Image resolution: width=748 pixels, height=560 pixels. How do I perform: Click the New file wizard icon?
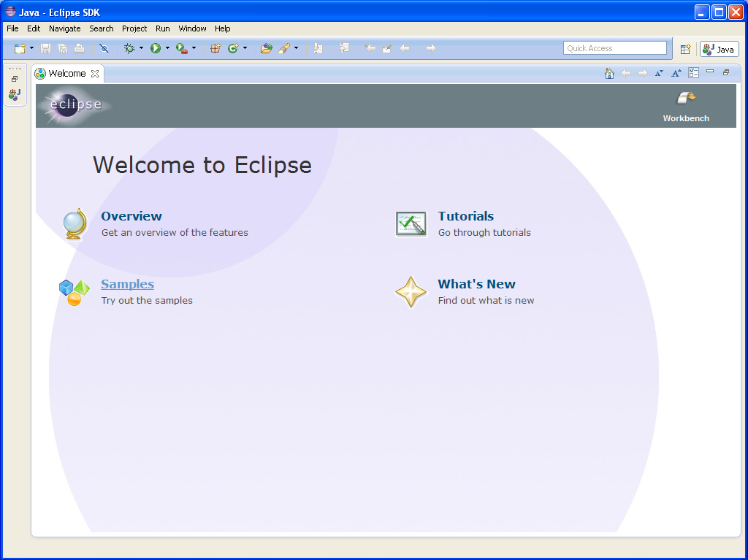point(20,48)
